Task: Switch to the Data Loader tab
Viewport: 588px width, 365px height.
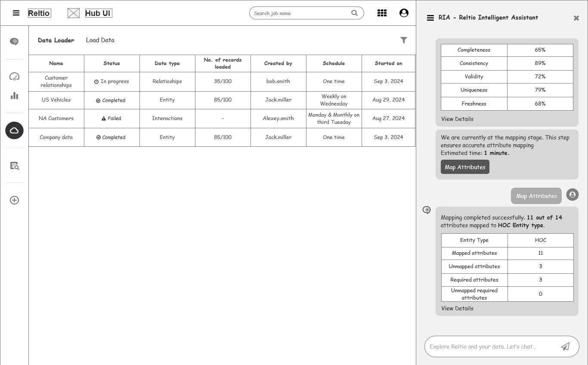Action: tap(56, 40)
